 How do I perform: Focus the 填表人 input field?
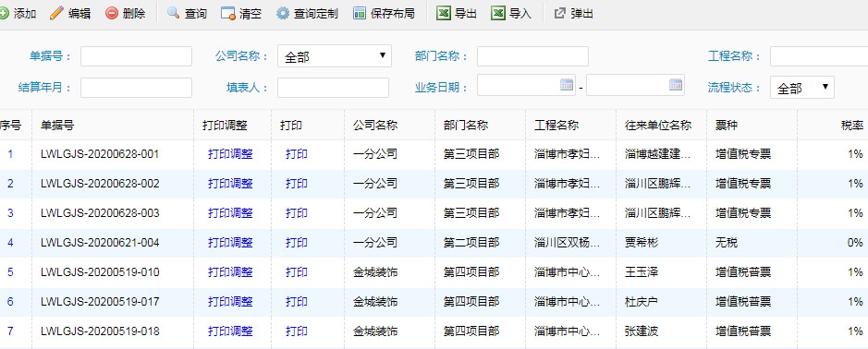pyautogui.click(x=334, y=88)
